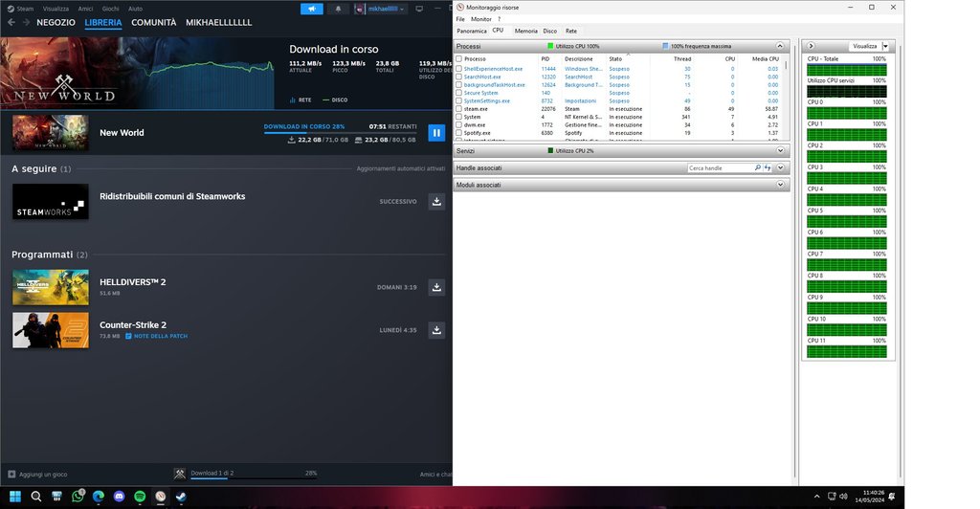The height and width of the screenshot is (509, 980).
Task: Open Amici e chat panel
Action: [x=435, y=474]
